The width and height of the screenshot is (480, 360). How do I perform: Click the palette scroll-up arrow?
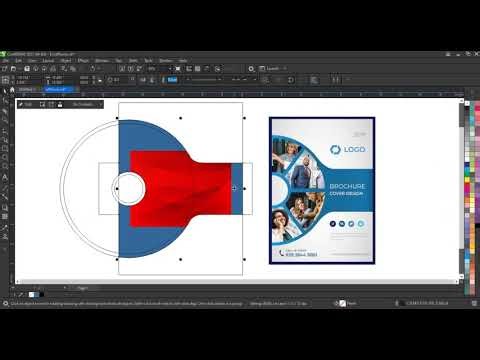pyautogui.click(x=467, y=103)
